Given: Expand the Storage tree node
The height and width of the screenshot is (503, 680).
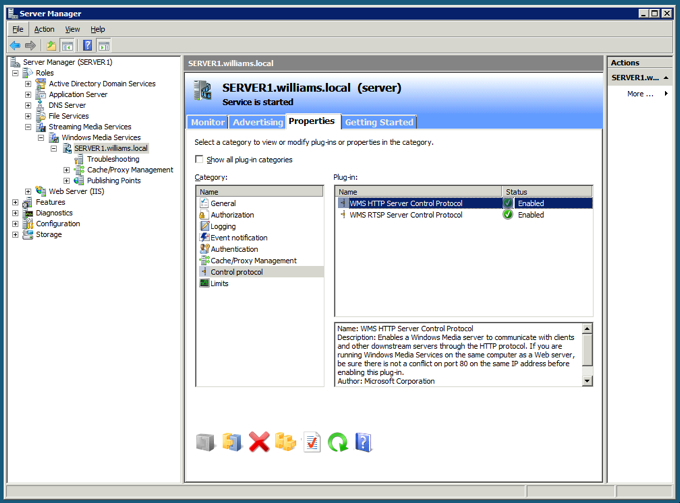Looking at the screenshot, I should pyautogui.click(x=15, y=235).
